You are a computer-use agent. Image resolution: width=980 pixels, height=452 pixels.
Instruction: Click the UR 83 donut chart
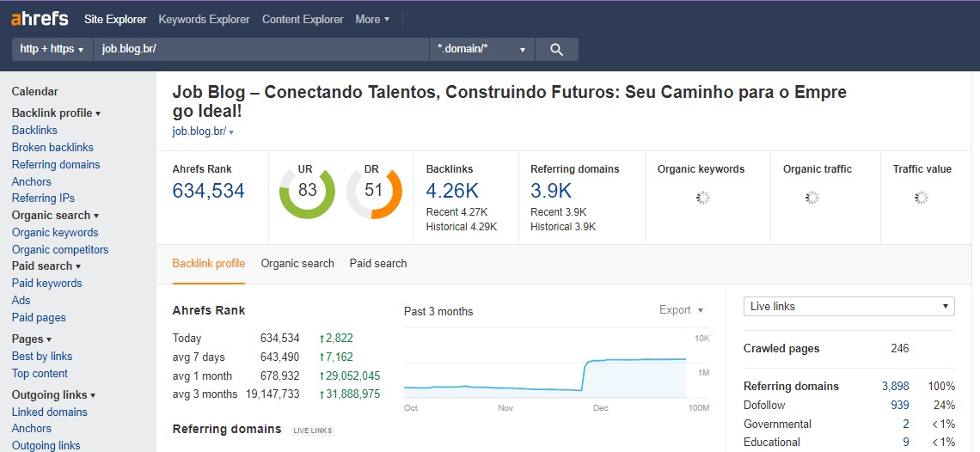click(x=307, y=191)
